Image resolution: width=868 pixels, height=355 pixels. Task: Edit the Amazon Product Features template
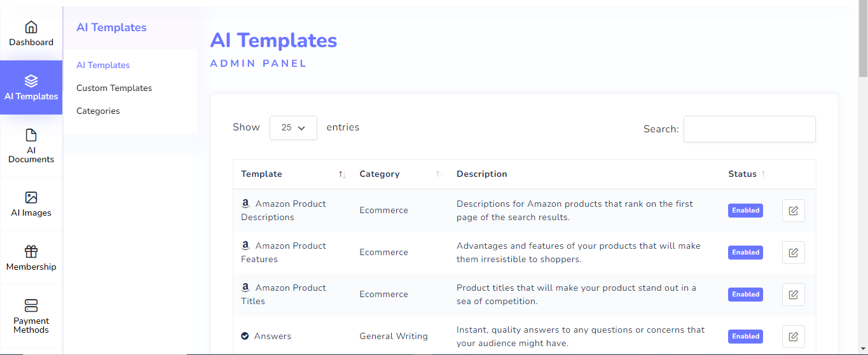pos(793,253)
